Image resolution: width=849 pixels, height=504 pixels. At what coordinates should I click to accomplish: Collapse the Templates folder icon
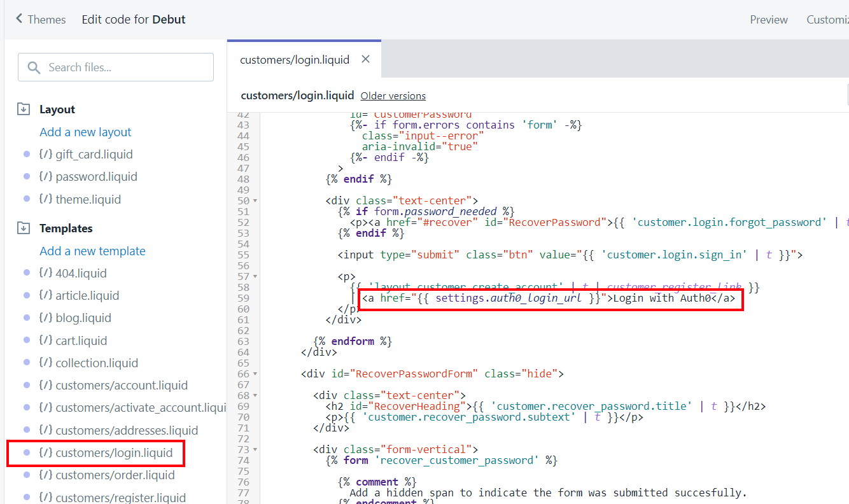(24, 228)
